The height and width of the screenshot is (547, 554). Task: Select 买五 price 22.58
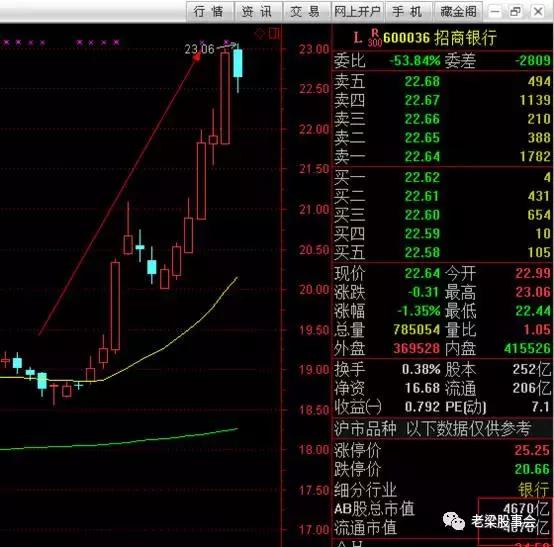422,252
